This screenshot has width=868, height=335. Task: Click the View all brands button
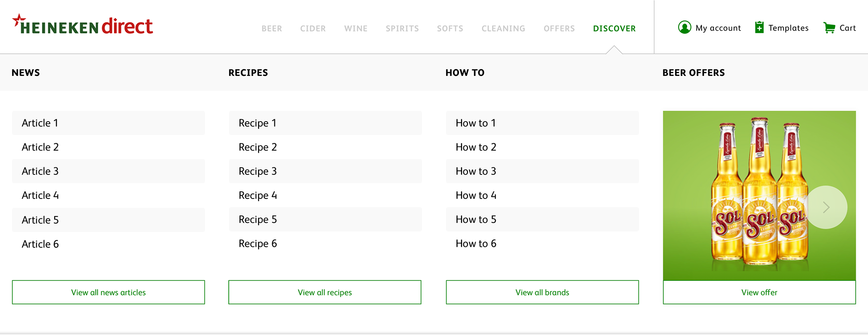click(542, 293)
